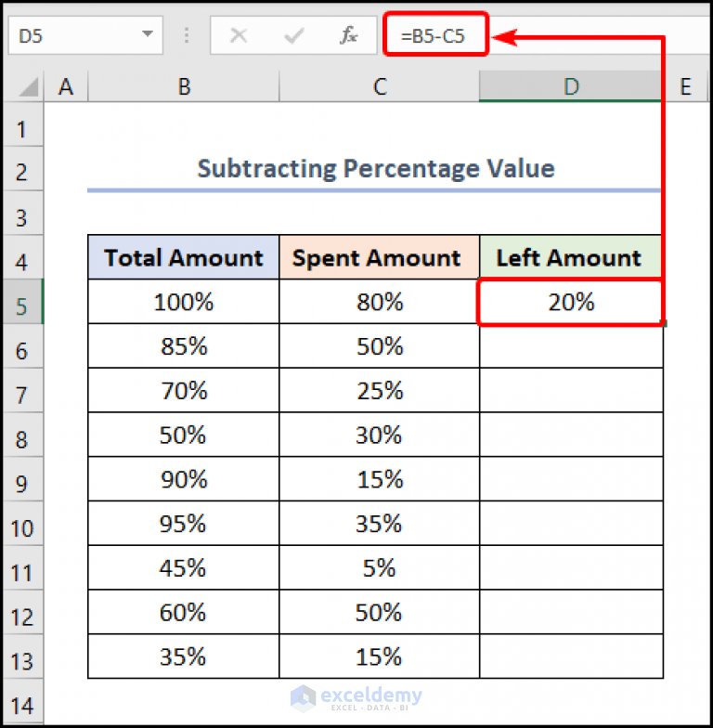
Task: Select cell B13 containing 35%
Action: tap(184, 656)
